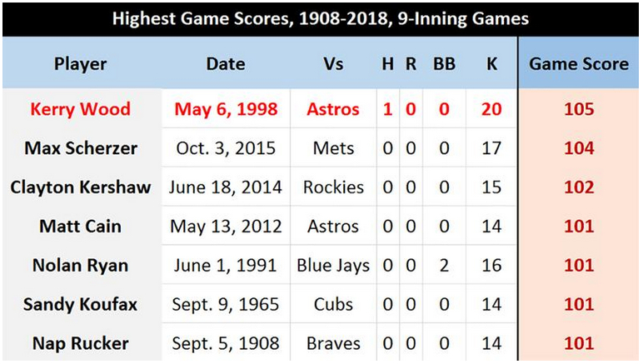Select Nap Rucker in the Player column
The width and height of the screenshot is (643, 364).
(81, 343)
